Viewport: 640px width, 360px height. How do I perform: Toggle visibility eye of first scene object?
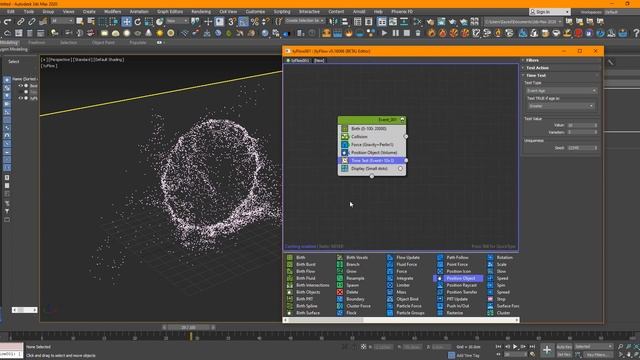click(x=21, y=86)
